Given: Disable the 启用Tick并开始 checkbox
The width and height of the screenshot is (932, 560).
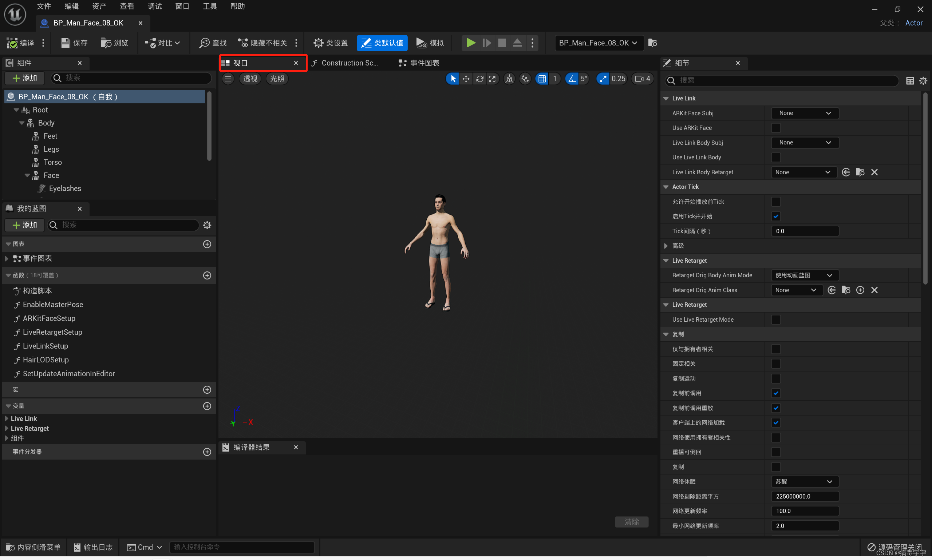Looking at the screenshot, I should click(x=776, y=216).
